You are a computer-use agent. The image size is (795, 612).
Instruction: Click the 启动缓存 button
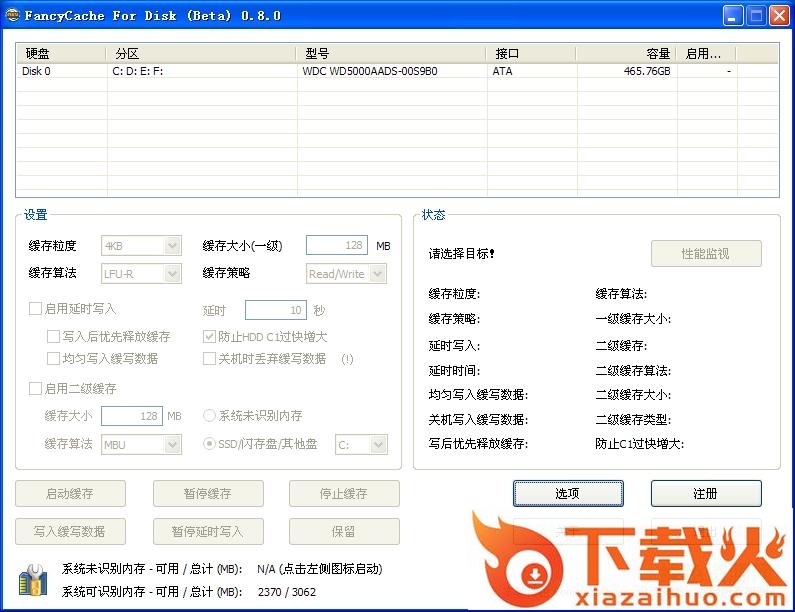(x=70, y=493)
